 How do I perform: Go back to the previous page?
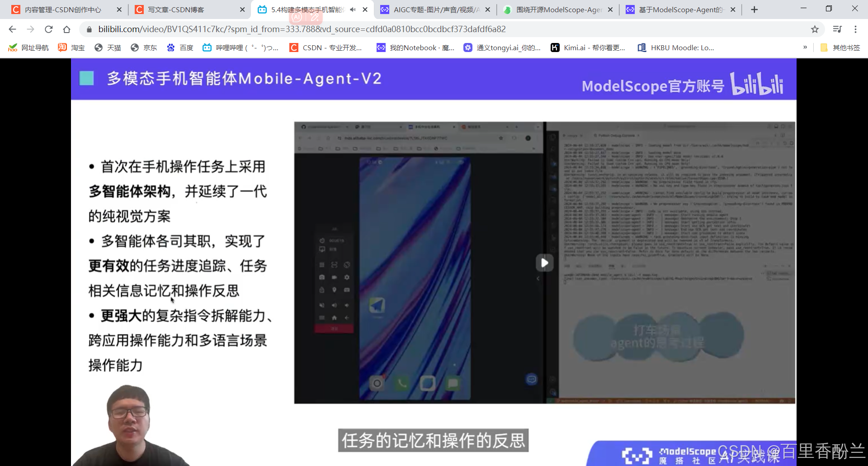tap(12, 29)
